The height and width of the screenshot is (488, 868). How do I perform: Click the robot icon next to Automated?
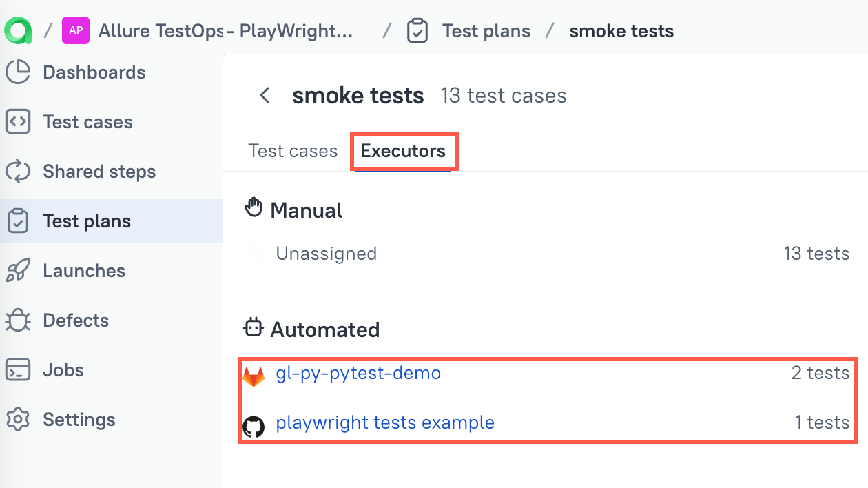(x=253, y=329)
